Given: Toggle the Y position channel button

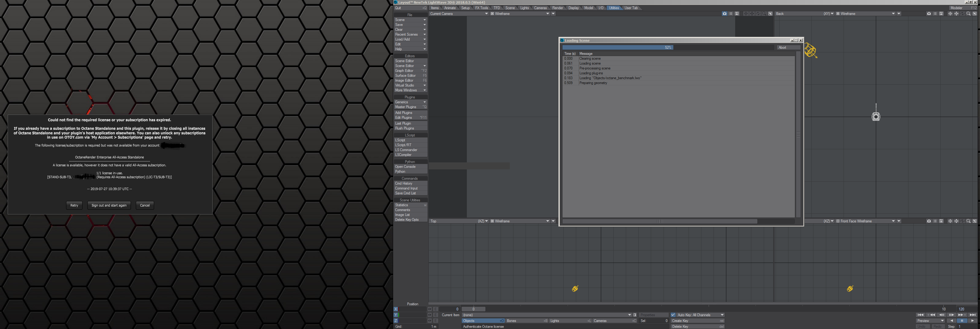Looking at the screenshot, I should pos(396,315).
